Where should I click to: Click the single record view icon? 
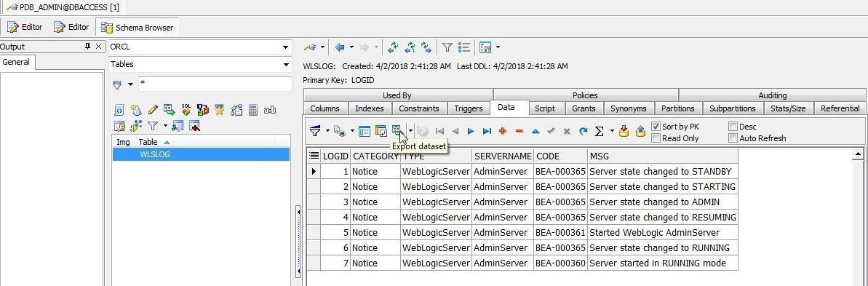pyautogui.click(x=365, y=131)
